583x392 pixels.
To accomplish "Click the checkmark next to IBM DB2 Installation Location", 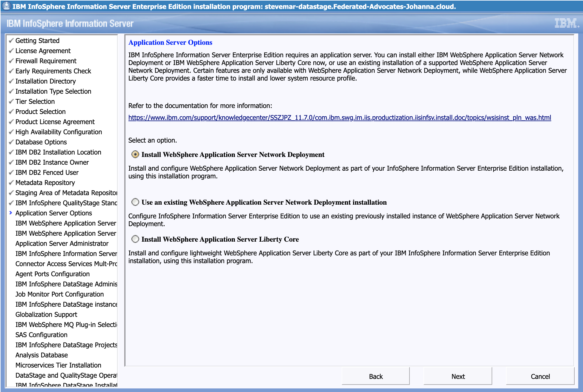I will tap(11, 152).
